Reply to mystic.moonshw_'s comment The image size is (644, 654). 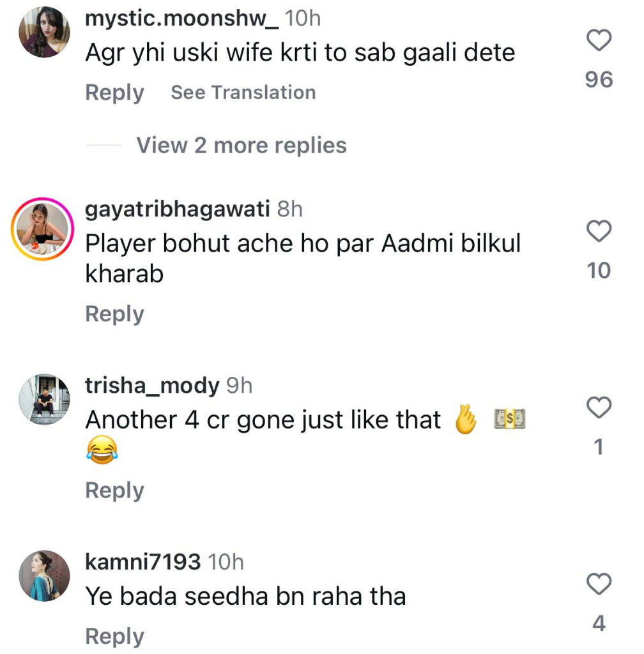[114, 93]
